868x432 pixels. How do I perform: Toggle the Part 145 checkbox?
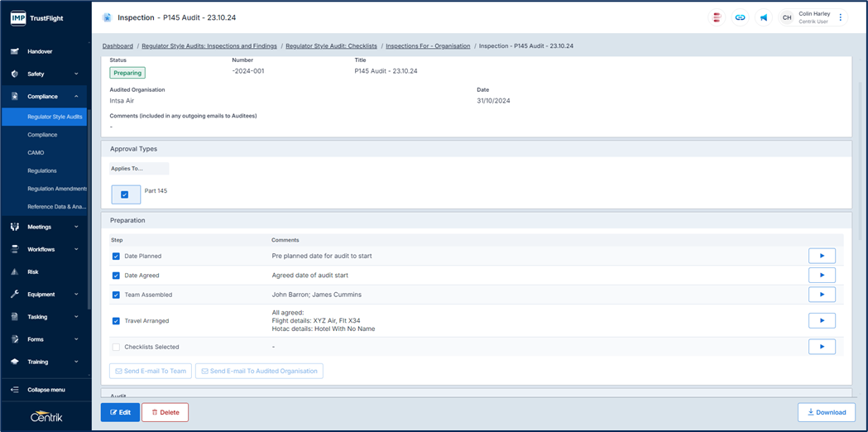pyautogui.click(x=125, y=194)
